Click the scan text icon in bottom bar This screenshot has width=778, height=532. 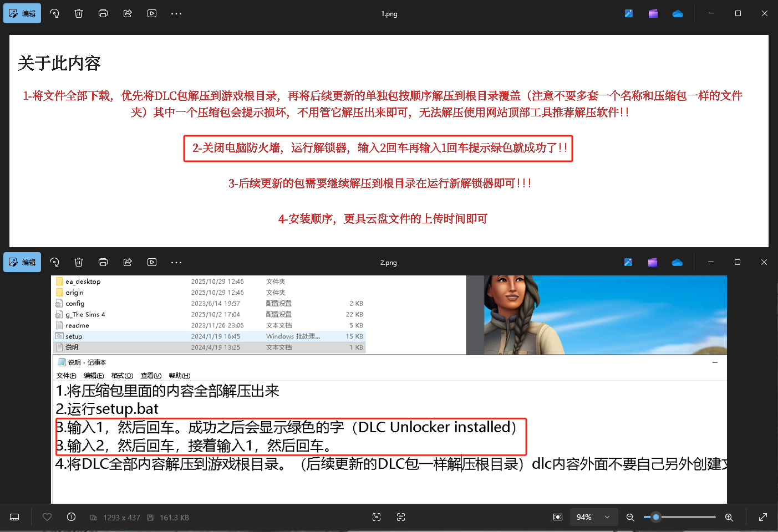coord(401,517)
